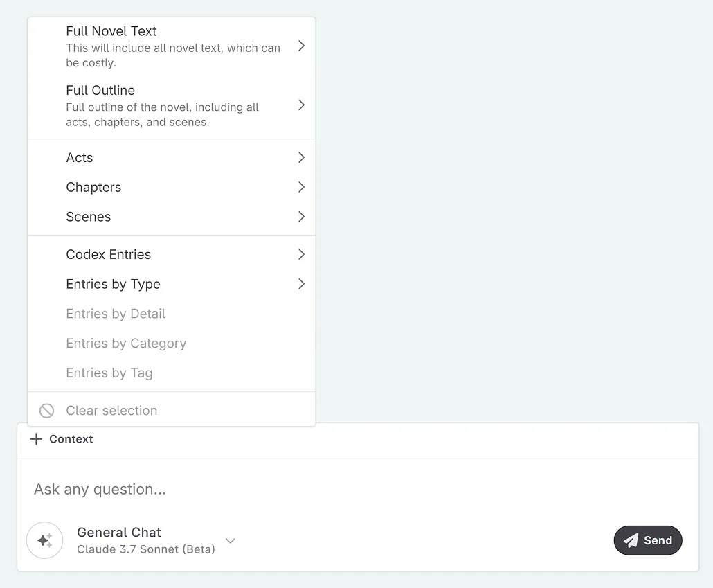Expand the Codex Entries submenu chevron
713x588 pixels.
[301, 255]
